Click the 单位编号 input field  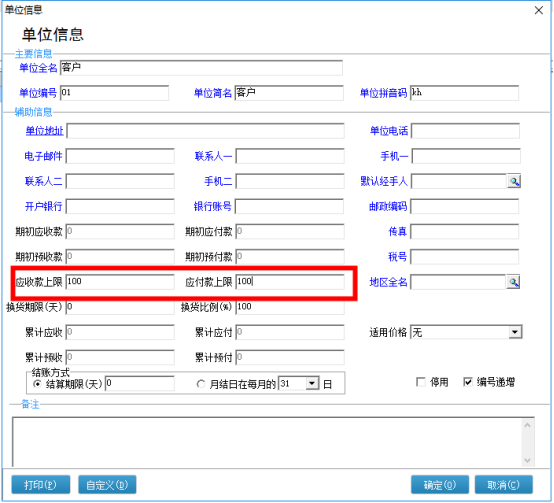click(x=114, y=93)
